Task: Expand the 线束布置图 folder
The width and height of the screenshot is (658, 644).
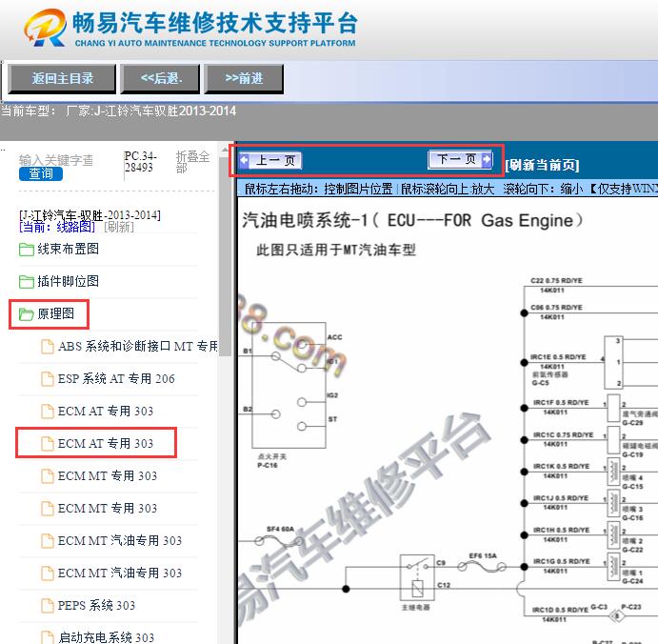Action: [68, 249]
